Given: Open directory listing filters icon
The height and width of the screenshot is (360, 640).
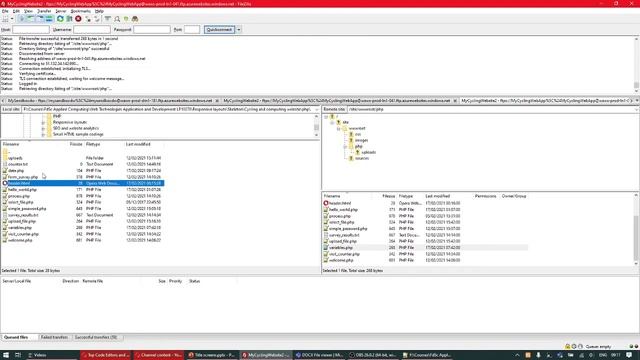Looking at the screenshot, I should [x=107, y=19].
